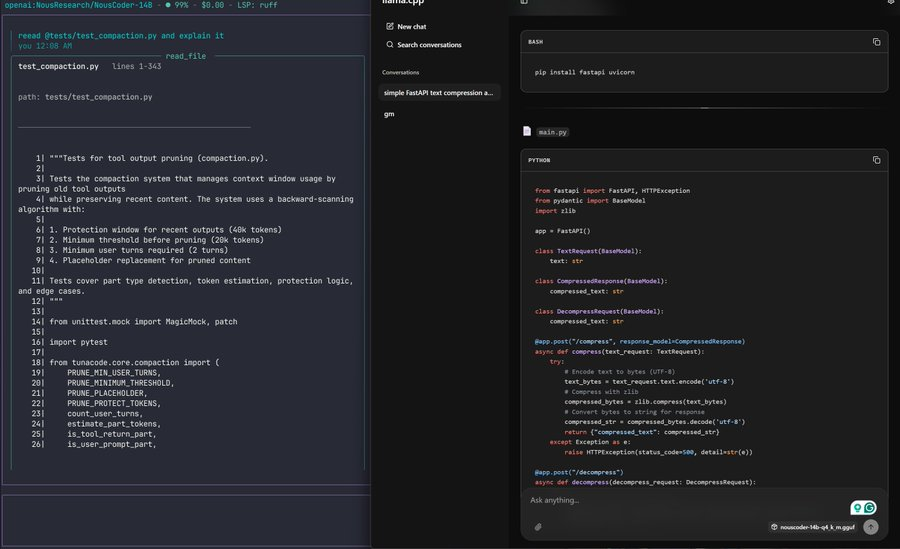The height and width of the screenshot is (549, 900).
Task: Click the Grammarly G icon in input
Action: click(x=870, y=508)
